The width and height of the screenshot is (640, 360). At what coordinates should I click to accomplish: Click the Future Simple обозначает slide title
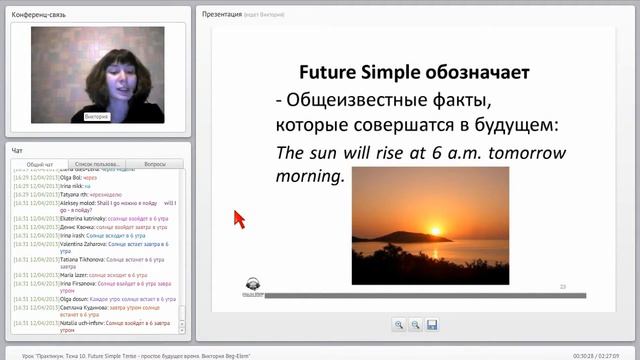coord(414,72)
